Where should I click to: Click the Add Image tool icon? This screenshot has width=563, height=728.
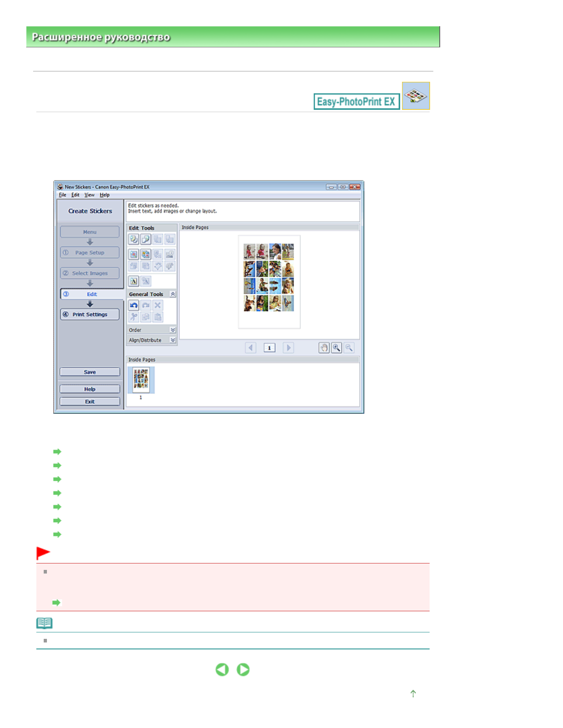tap(133, 254)
